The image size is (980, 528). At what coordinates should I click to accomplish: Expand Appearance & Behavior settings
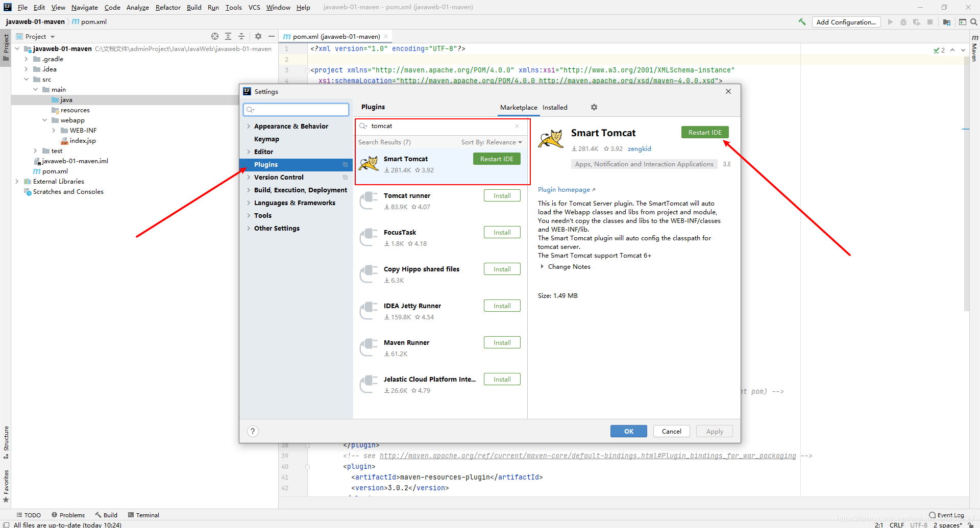[x=249, y=126]
